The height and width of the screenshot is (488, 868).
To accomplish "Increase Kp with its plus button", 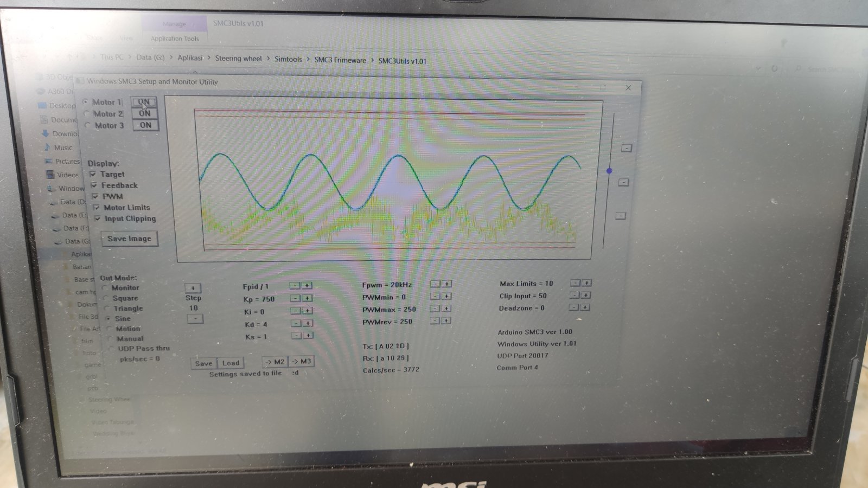I will (x=307, y=298).
